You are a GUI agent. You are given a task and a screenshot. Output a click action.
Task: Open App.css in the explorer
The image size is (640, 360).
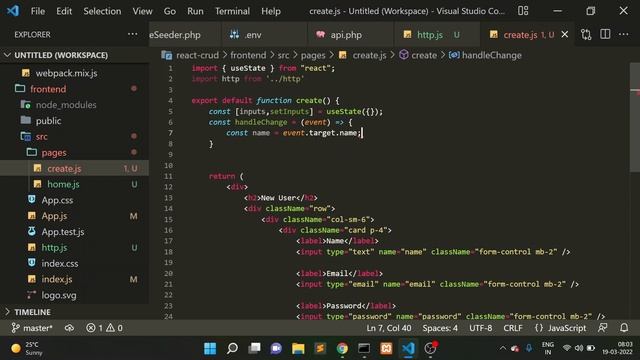57,200
